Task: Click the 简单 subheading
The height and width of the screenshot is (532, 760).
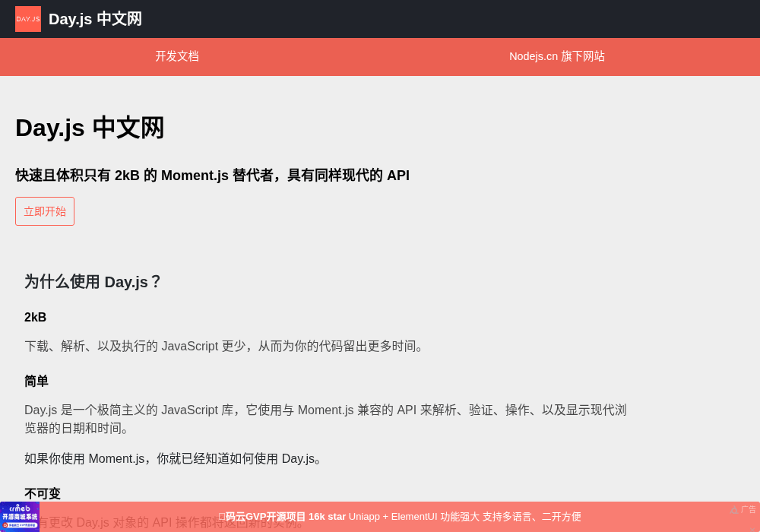Action: (36, 382)
